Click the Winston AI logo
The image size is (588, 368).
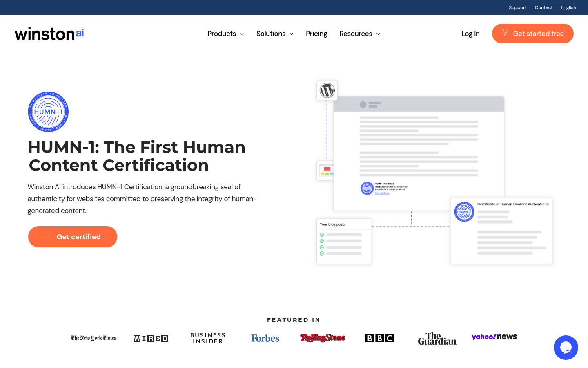[49, 34]
